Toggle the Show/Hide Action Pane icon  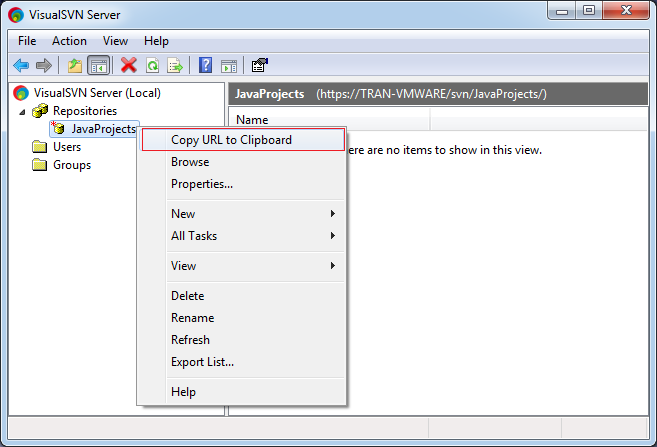(229, 66)
